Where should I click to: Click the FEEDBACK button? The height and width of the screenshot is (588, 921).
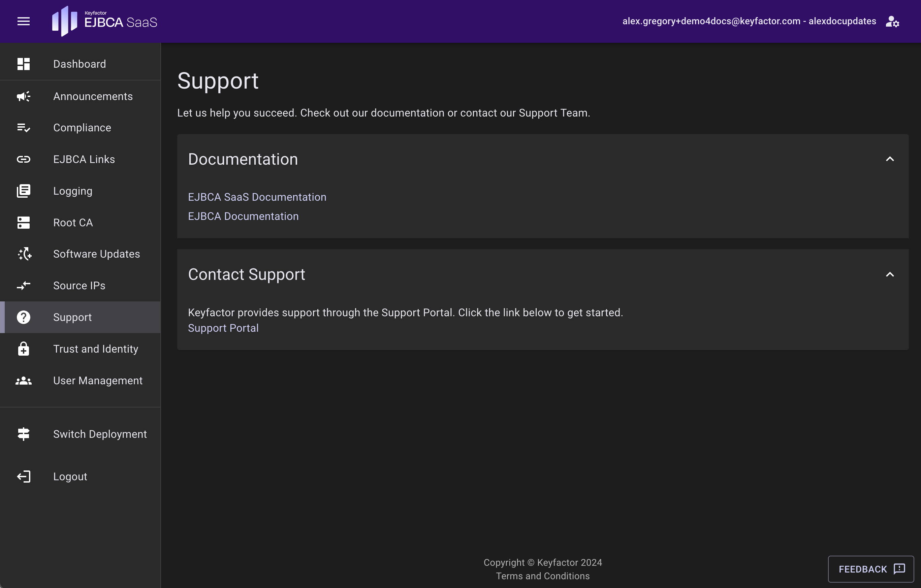point(870,569)
